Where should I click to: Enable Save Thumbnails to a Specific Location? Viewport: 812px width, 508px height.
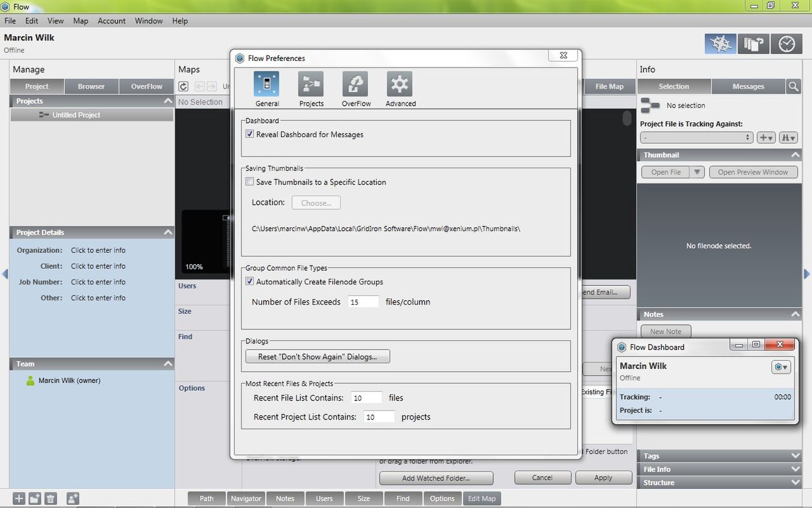250,182
